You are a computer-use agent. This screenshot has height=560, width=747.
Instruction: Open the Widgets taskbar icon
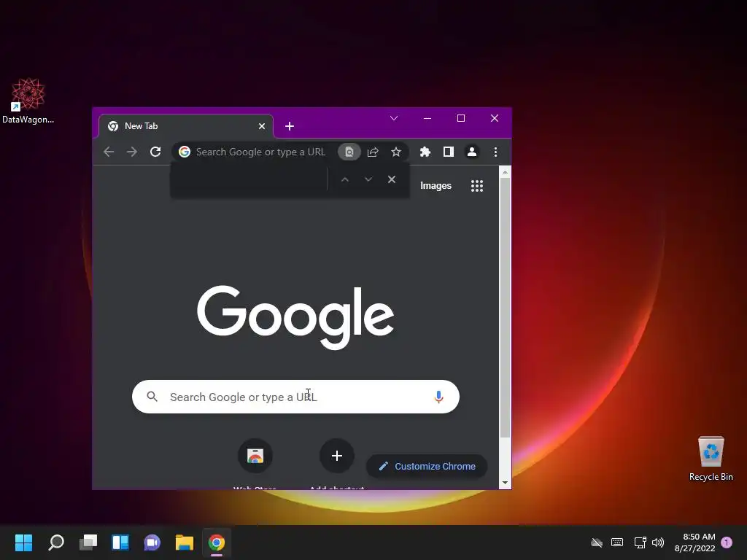(120, 542)
